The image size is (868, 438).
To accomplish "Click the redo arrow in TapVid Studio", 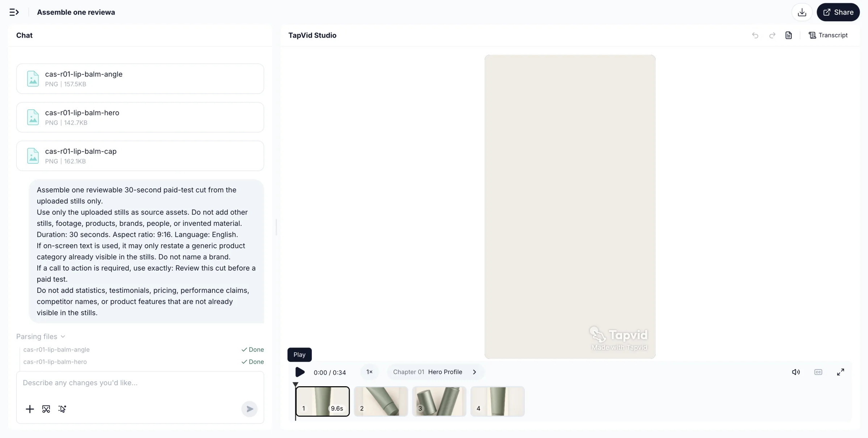I will pos(772,35).
